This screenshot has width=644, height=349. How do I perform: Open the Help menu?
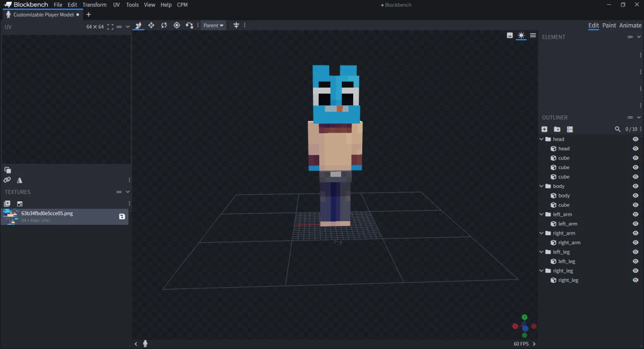[166, 5]
